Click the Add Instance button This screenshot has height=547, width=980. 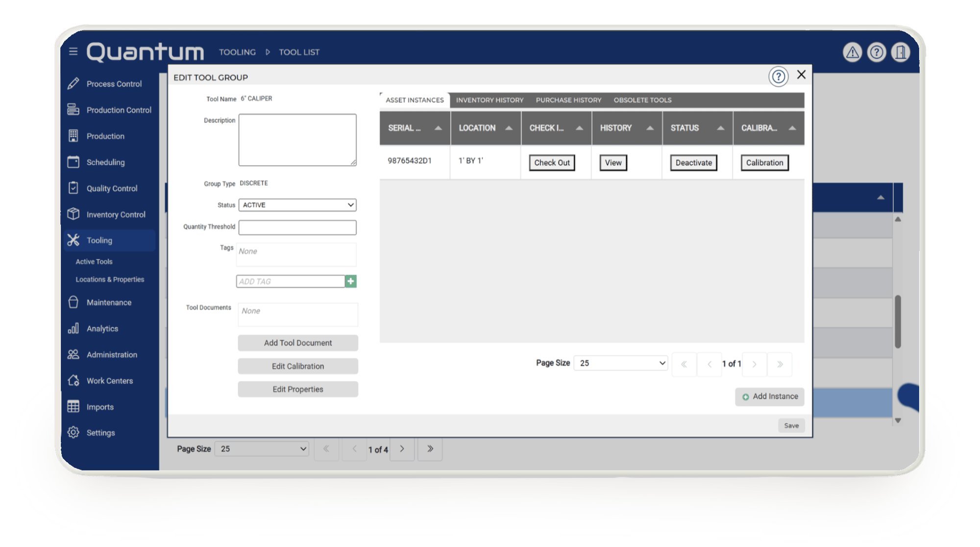pyautogui.click(x=769, y=397)
